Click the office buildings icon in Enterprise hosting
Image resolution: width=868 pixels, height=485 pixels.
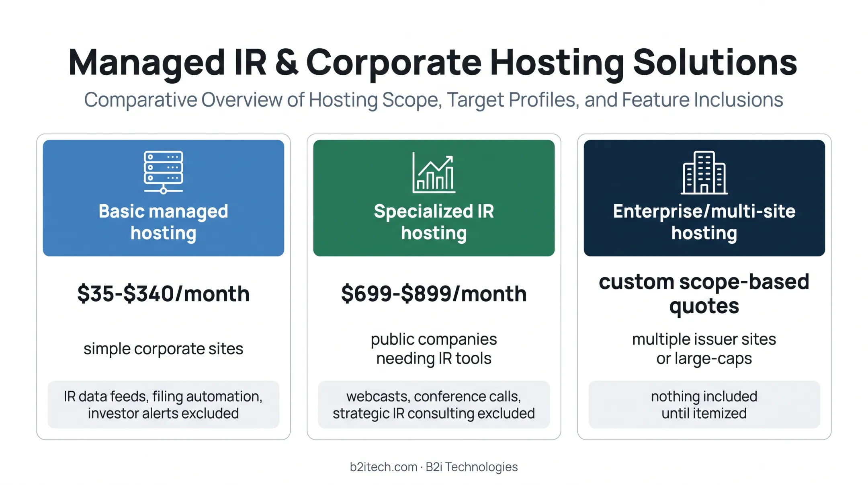[704, 173]
